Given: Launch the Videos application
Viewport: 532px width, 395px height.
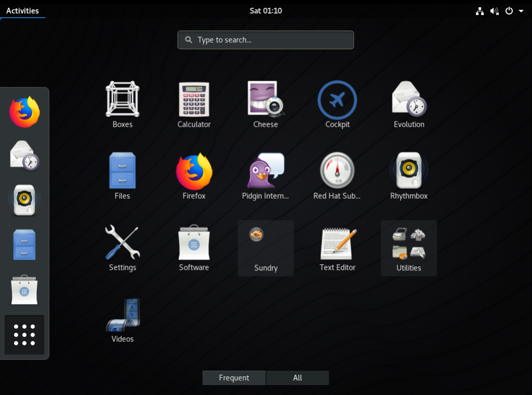Looking at the screenshot, I should (x=123, y=320).
